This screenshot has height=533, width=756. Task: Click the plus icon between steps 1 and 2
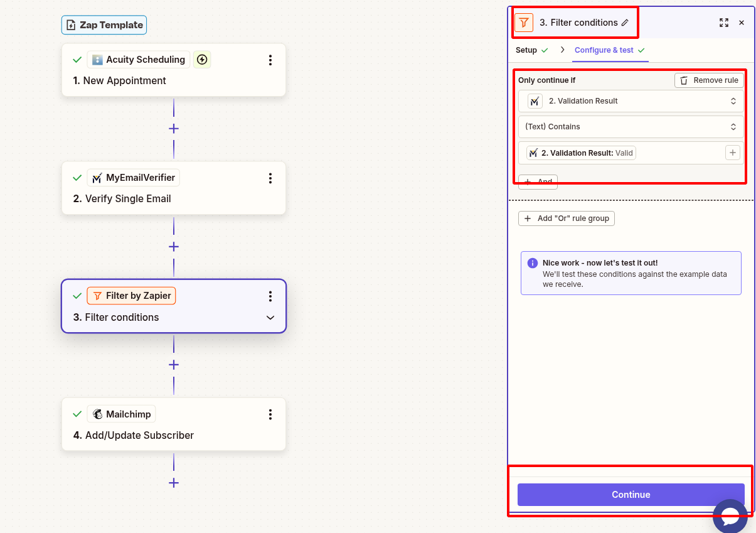click(x=174, y=129)
